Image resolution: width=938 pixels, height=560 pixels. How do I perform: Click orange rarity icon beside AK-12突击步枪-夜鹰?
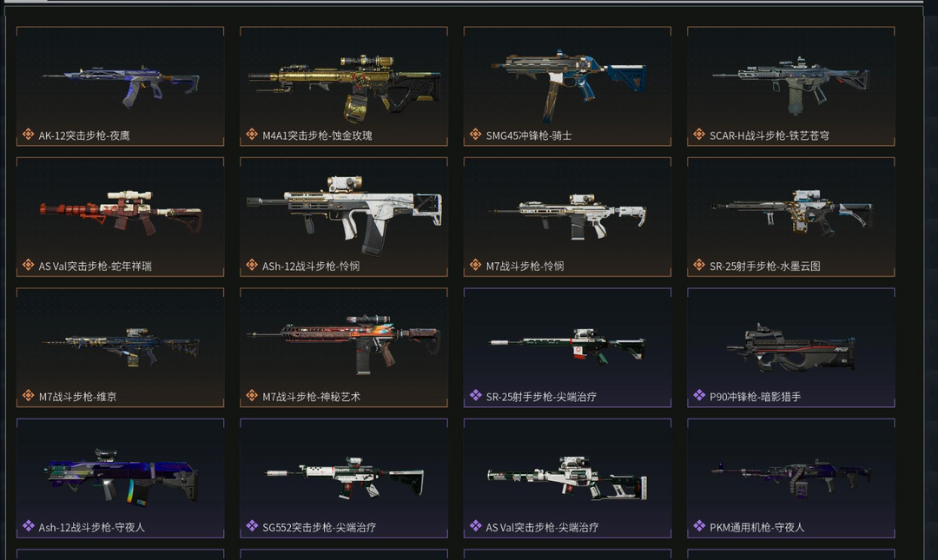pyautogui.click(x=28, y=134)
